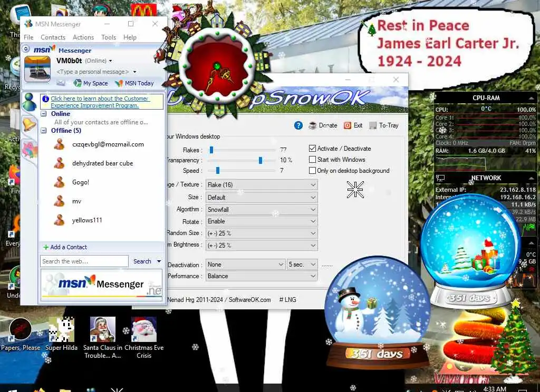
Task: Open the Search options dropdown arrow in MSN
Action: pyautogui.click(x=159, y=261)
